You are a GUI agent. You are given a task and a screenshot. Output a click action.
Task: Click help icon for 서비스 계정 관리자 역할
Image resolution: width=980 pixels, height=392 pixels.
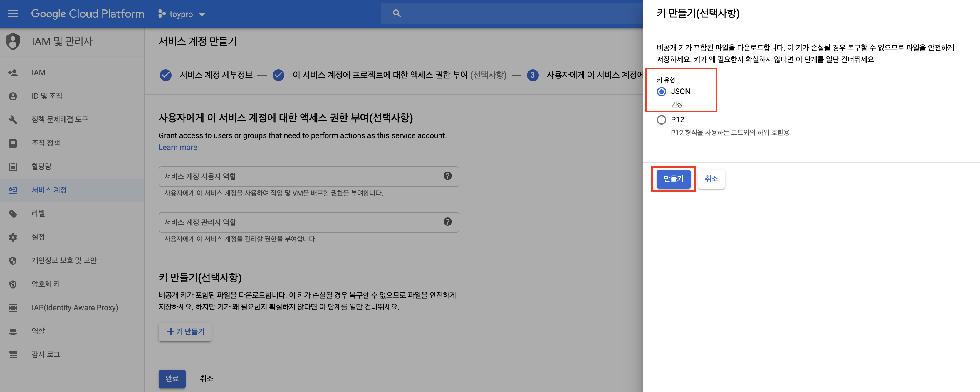pos(447,222)
